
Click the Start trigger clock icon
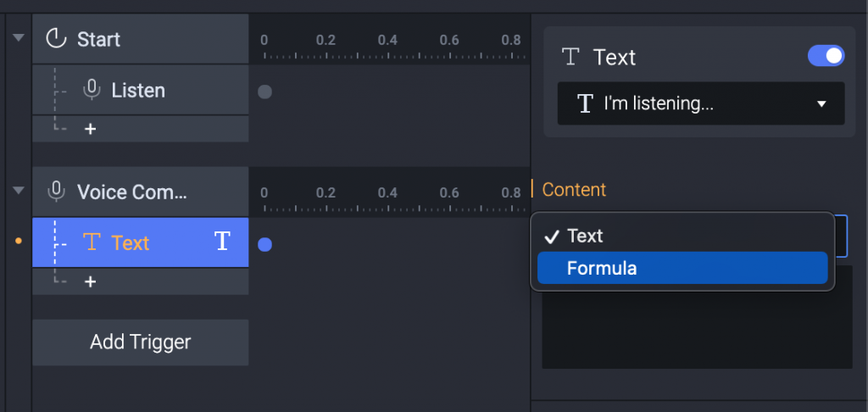(56, 39)
